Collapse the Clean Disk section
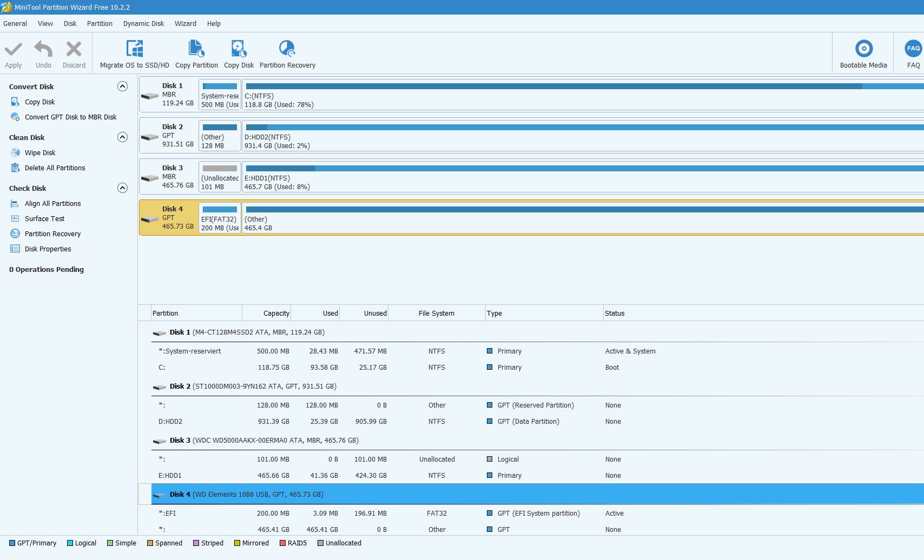 point(122,137)
